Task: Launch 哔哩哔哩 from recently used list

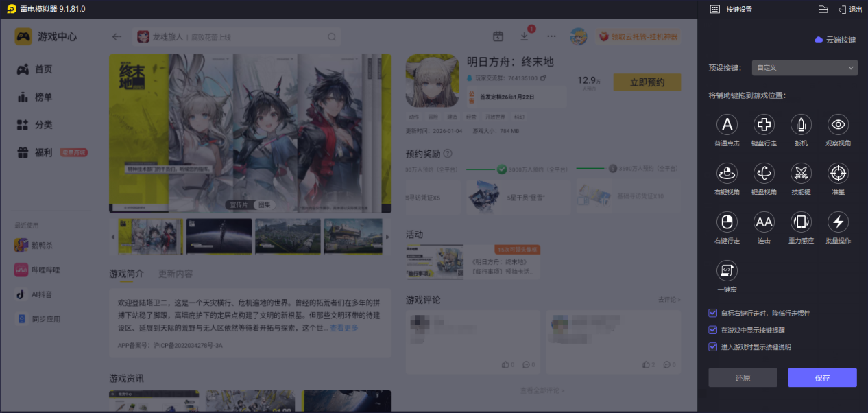Action: [x=37, y=270]
